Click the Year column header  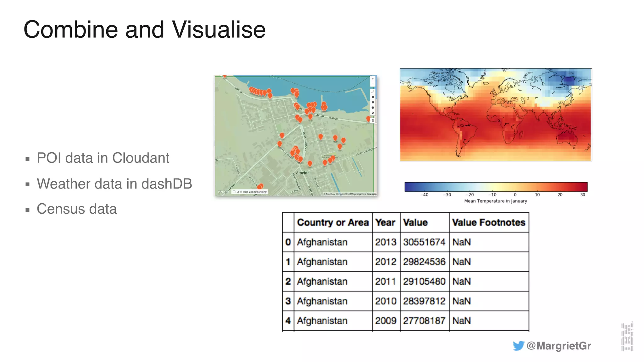pos(385,222)
